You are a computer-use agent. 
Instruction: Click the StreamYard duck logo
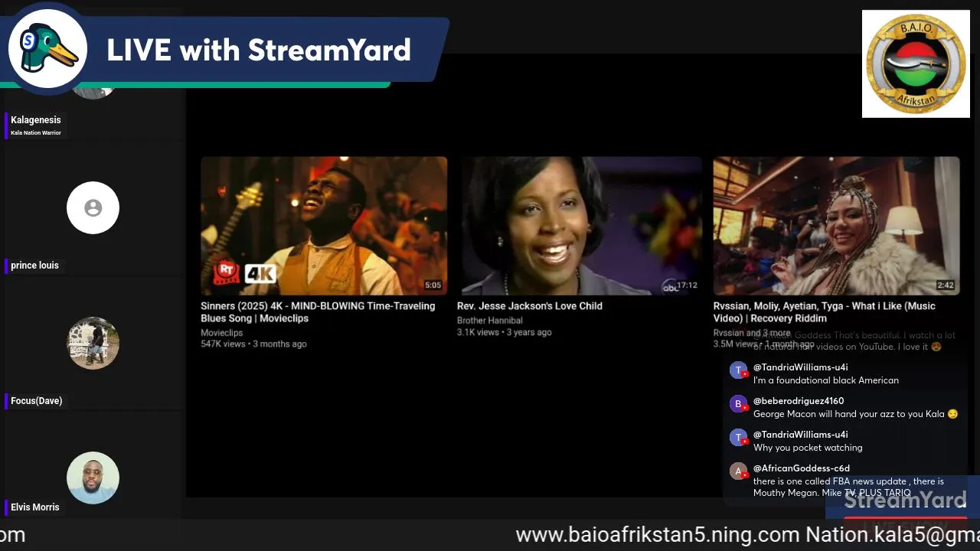point(47,50)
